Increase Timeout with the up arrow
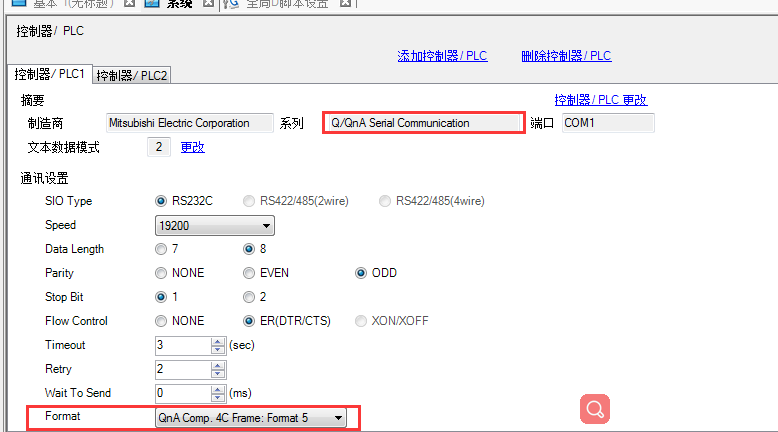Screen dimensions: 778x432 (218, 341)
